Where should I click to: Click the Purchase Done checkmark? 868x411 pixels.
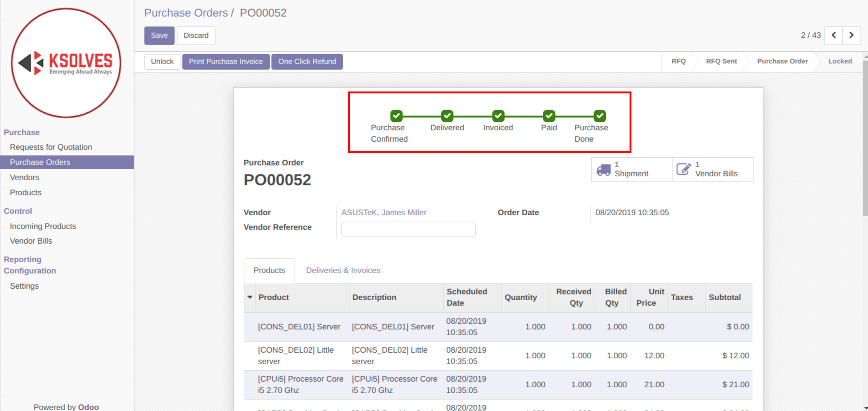(600, 116)
